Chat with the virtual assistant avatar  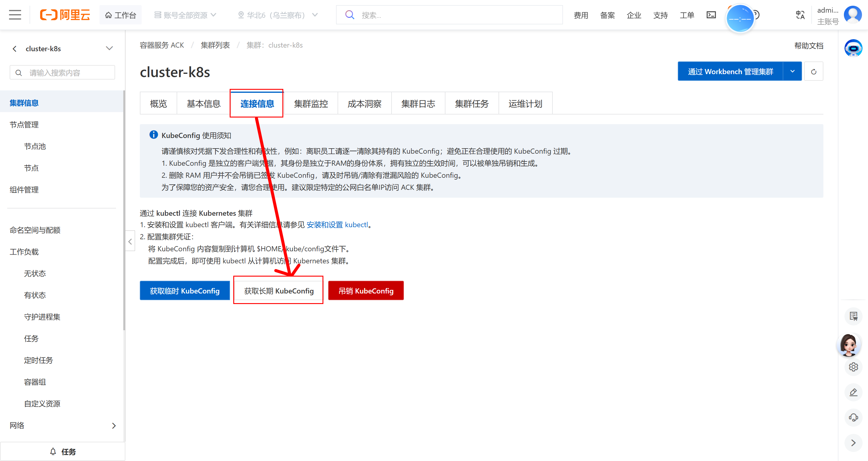coord(848,345)
